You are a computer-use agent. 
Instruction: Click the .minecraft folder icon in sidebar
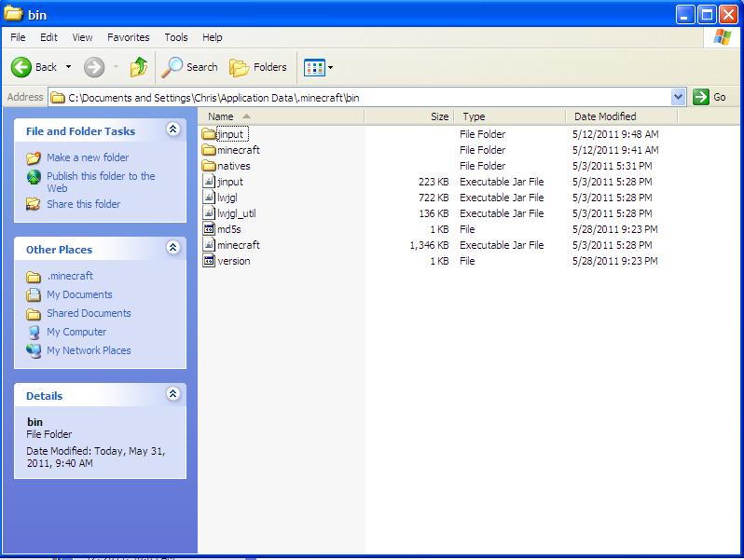(x=34, y=277)
